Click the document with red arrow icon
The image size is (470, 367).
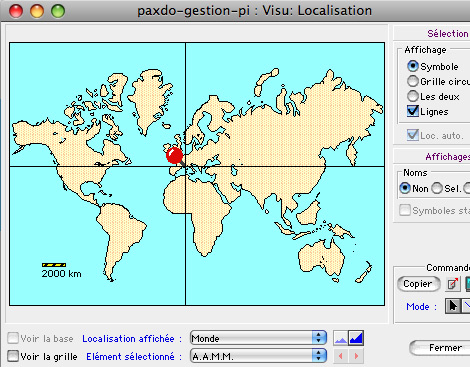[453, 284]
